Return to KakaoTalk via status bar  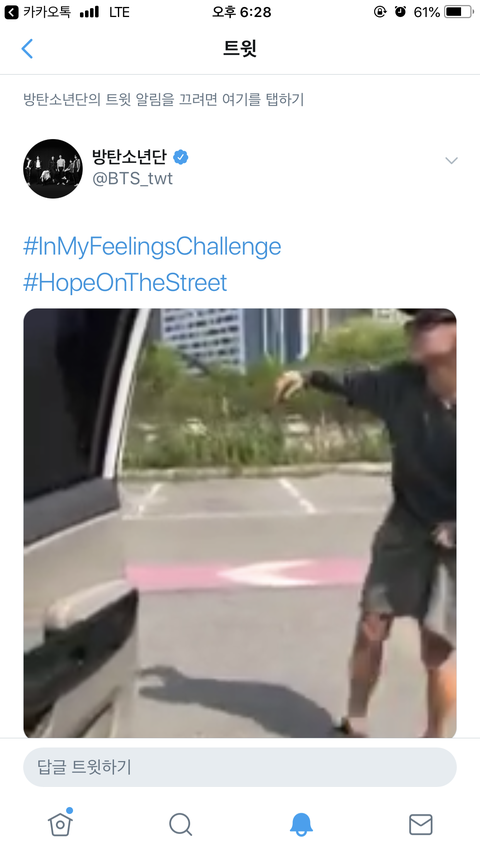coord(38,12)
